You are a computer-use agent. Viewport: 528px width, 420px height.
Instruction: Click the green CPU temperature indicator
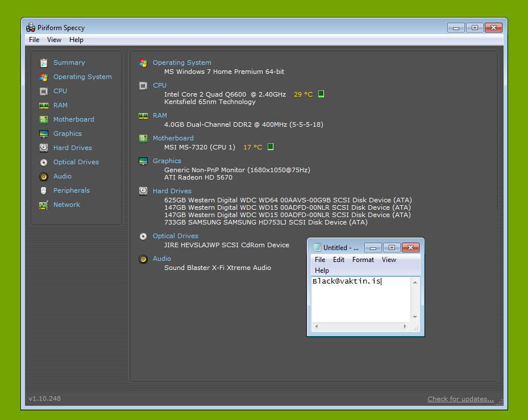(321, 94)
